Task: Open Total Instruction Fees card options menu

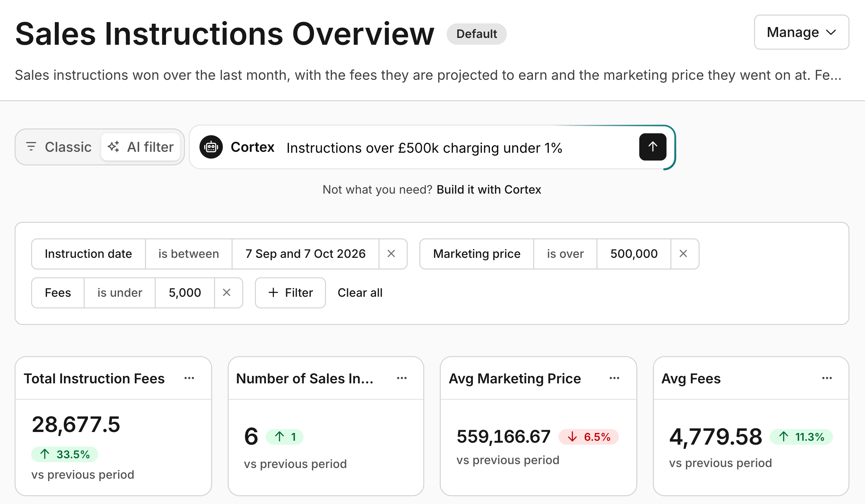Action: 189,378
